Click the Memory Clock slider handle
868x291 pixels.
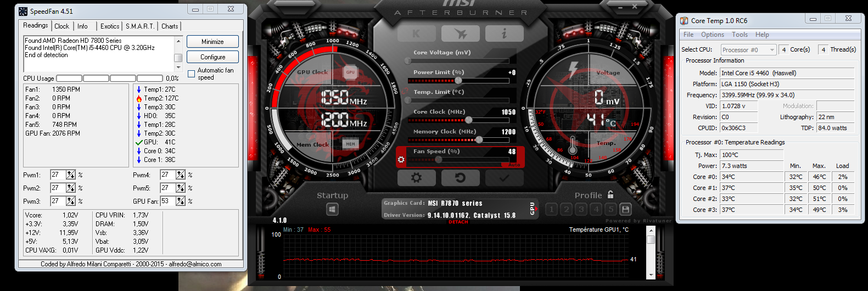(479, 140)
